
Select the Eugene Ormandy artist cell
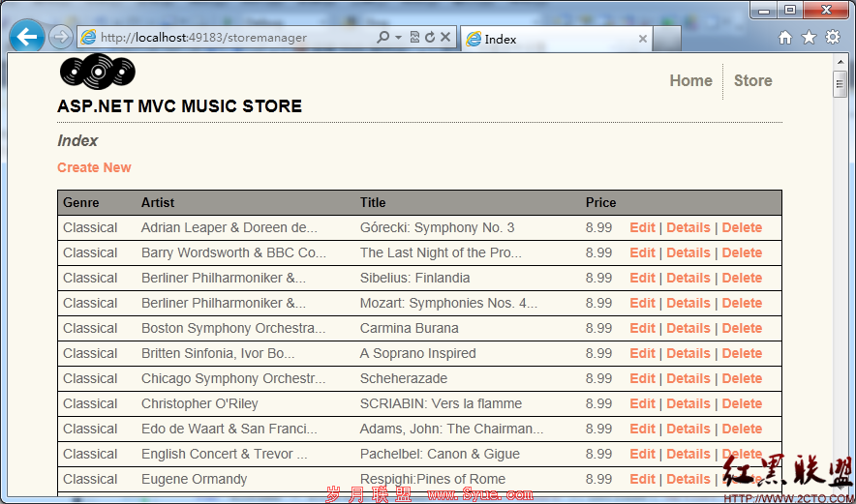click(194, 478)
